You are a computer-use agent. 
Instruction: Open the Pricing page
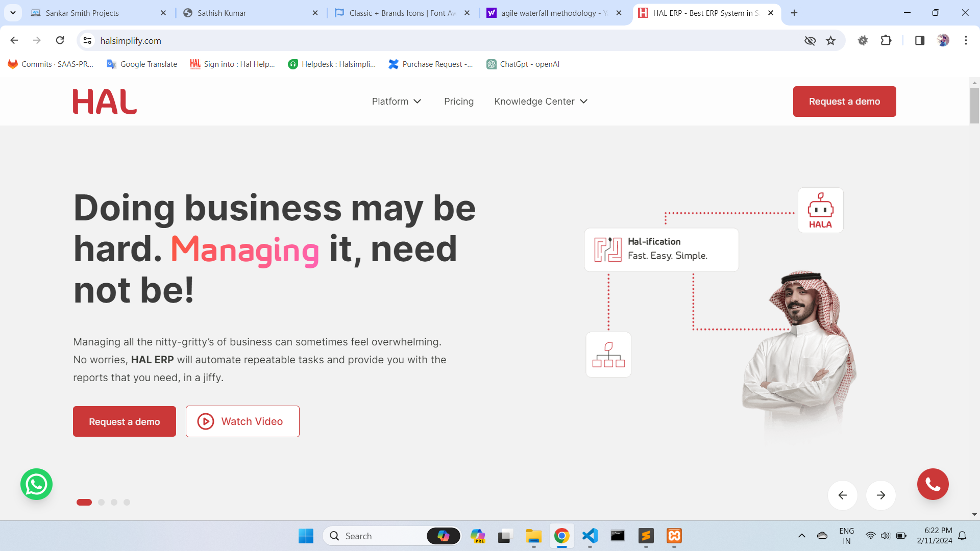pos(459,102)
